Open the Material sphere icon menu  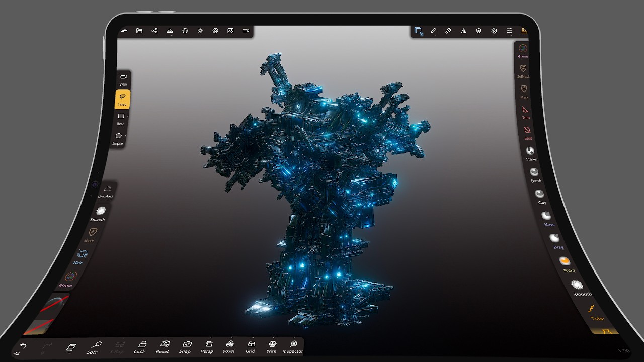click(185, 31)
